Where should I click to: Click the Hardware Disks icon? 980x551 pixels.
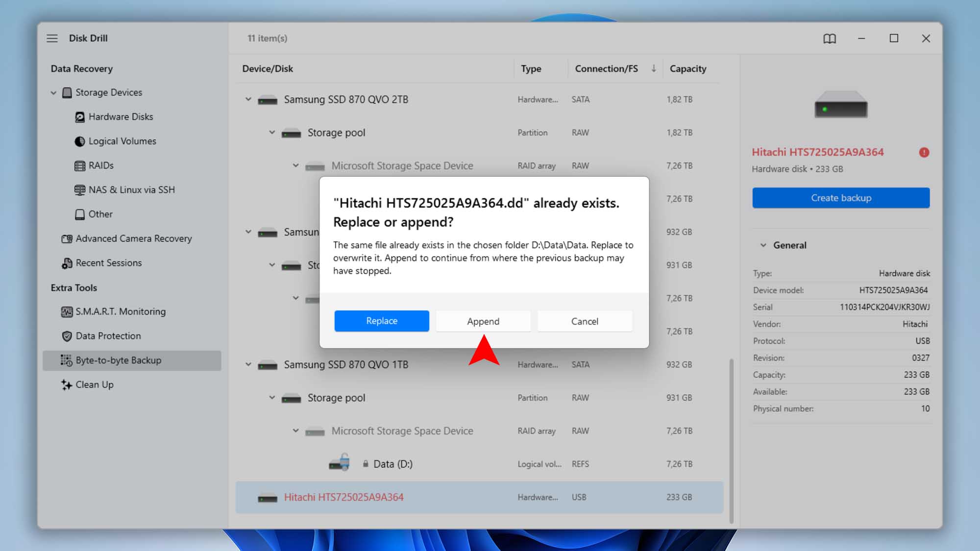(x=80, y=117)
